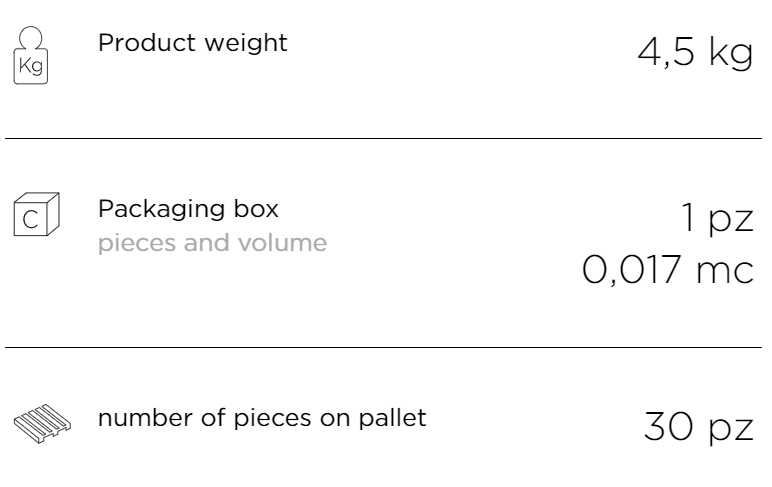Click the 'kg' unit text
772x487 pixels.
[x=731, y=54]
